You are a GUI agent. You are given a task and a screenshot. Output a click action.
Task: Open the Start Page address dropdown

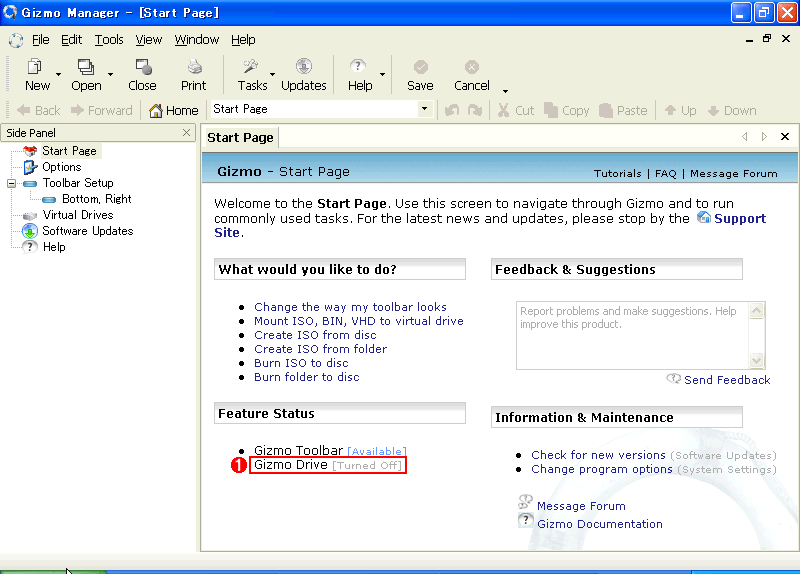point(424,109)
